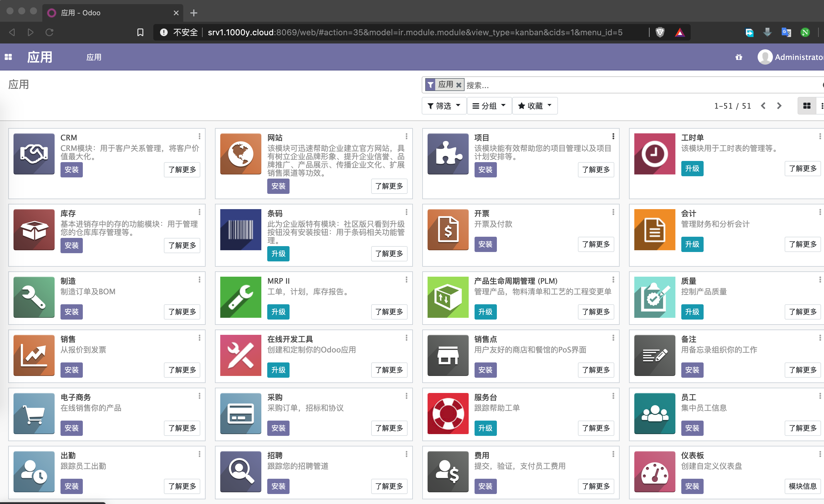Click the 备注 notes pencil icon

pos(655,355)
